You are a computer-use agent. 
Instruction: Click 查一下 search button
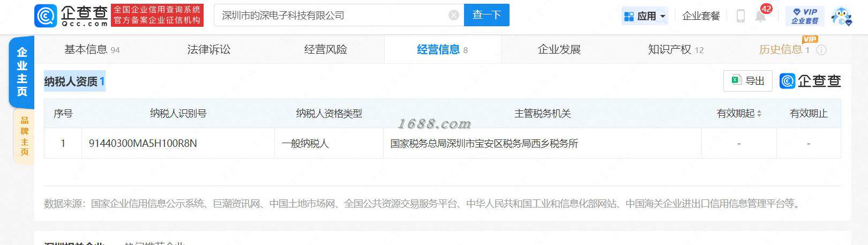coord(487,15)
